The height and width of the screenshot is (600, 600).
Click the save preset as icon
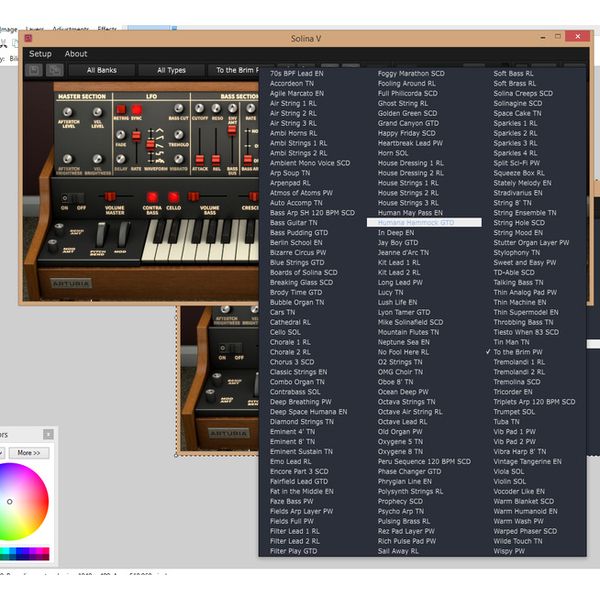(54, 70)
